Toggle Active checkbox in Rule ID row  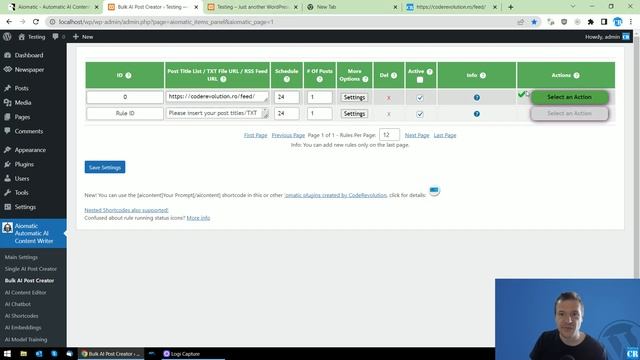pyautogui.click(x=420, y=114)
